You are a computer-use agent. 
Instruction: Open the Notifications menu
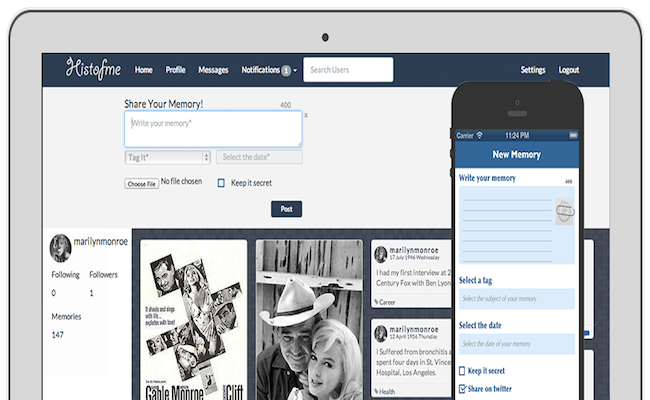[x=269, y=70]
